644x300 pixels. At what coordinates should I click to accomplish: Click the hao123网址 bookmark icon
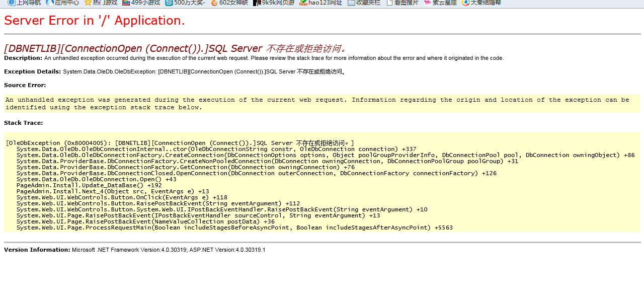tap(303, 3)
